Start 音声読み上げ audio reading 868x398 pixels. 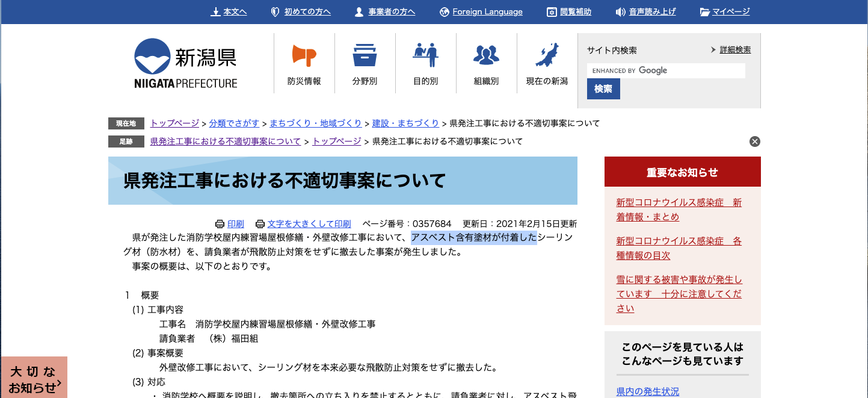coord(652,12)
